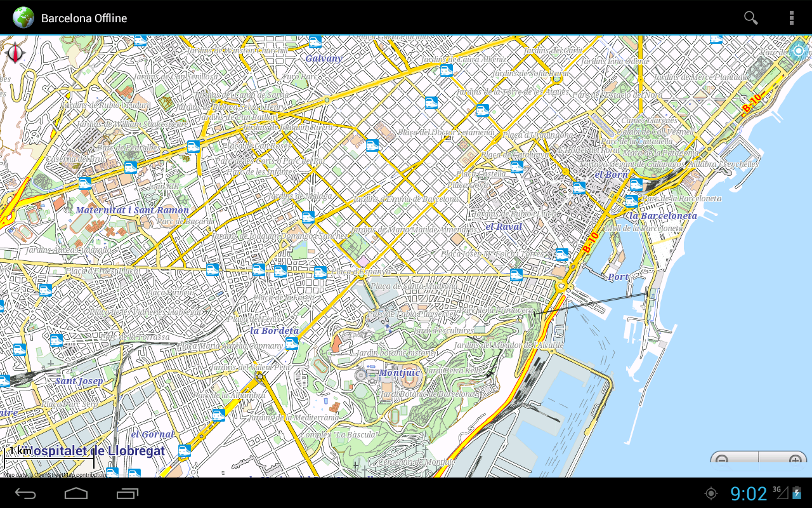
Task: Open the search magnifier icon
Action: point(751,18)
